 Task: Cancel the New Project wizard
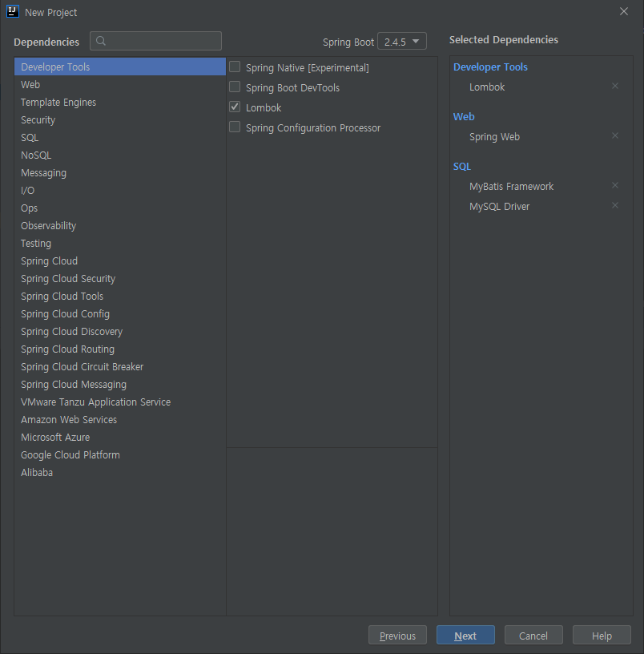pyautogui.click(x=533, y=636)
